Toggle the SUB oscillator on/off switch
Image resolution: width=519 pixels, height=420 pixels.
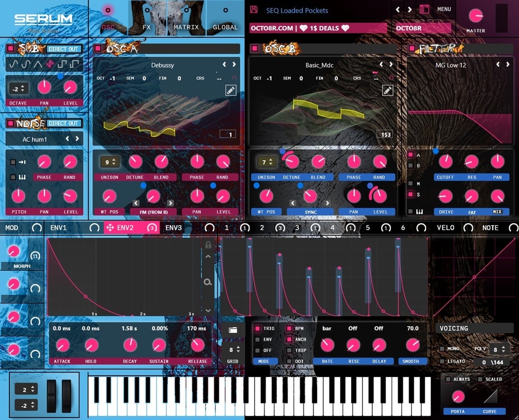coord(11,49)
